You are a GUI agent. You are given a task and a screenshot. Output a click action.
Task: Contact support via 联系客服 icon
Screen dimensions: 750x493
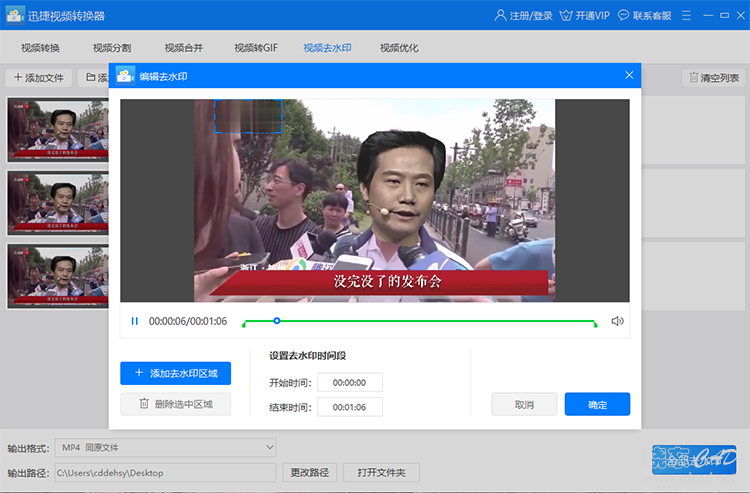coord(623,15)
